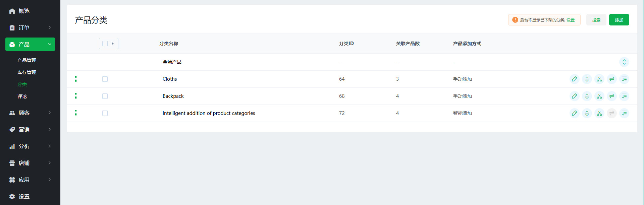
Task: Click the hierarchy tree icon in Backpack row
Action: (599, 96)
